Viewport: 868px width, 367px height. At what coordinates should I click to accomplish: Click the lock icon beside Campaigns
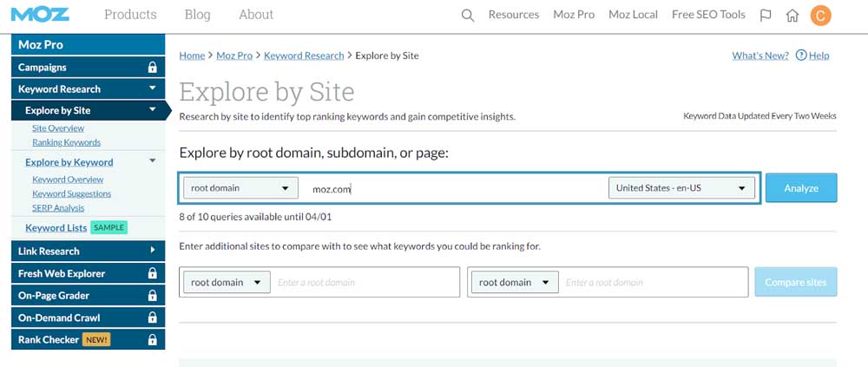point(152,68)
